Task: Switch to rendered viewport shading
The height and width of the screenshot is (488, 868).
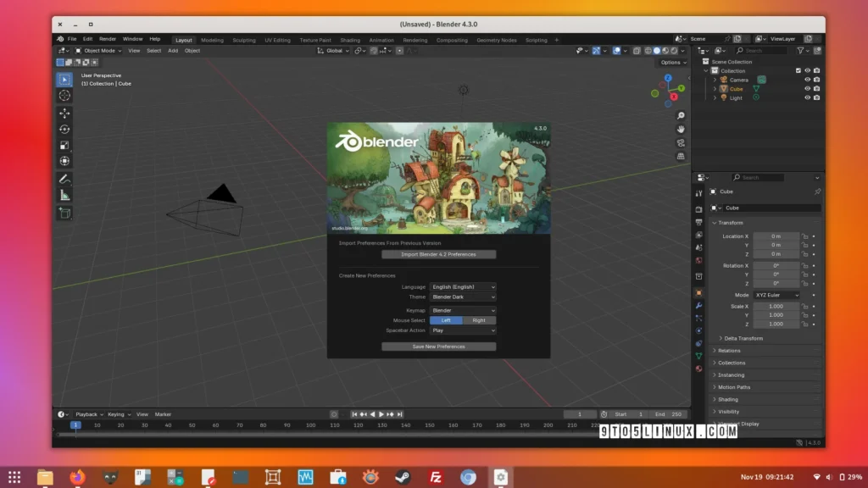Action: click(x=674, y=50)
